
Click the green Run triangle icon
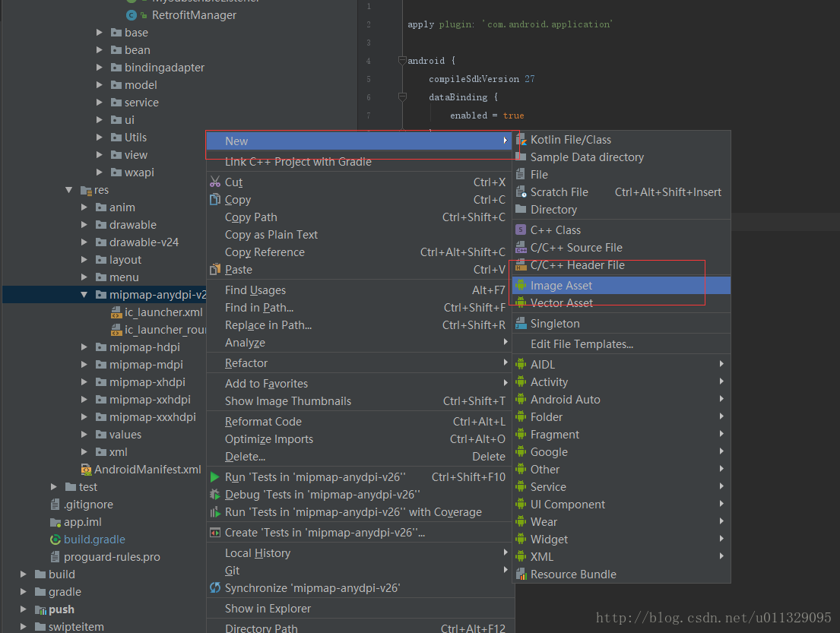point(215,477)
